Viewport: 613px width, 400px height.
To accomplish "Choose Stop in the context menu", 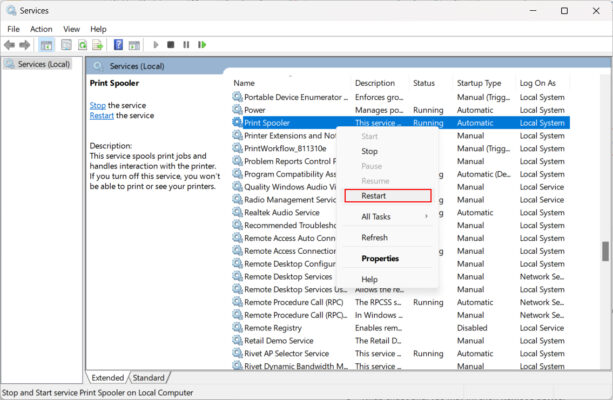I will click(369, 151).
